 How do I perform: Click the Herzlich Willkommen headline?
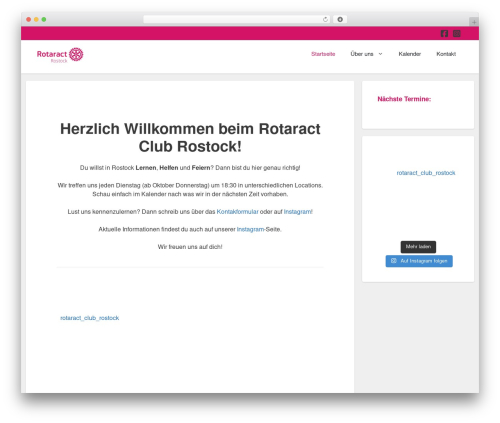(x=190, y=138)
